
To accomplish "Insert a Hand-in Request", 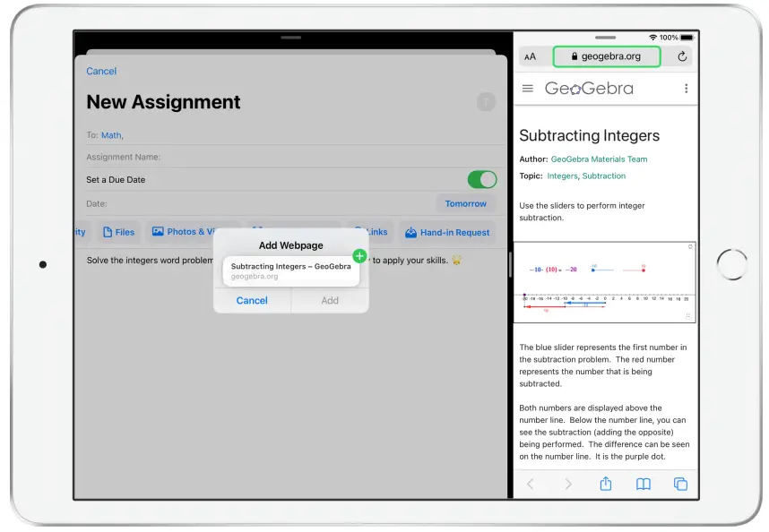I will tap(447, 232).
